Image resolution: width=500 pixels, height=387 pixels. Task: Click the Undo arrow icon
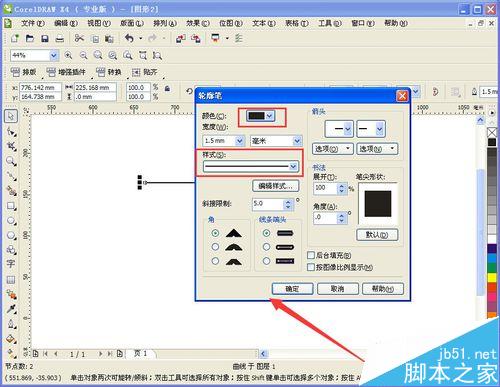pos(129,38)
